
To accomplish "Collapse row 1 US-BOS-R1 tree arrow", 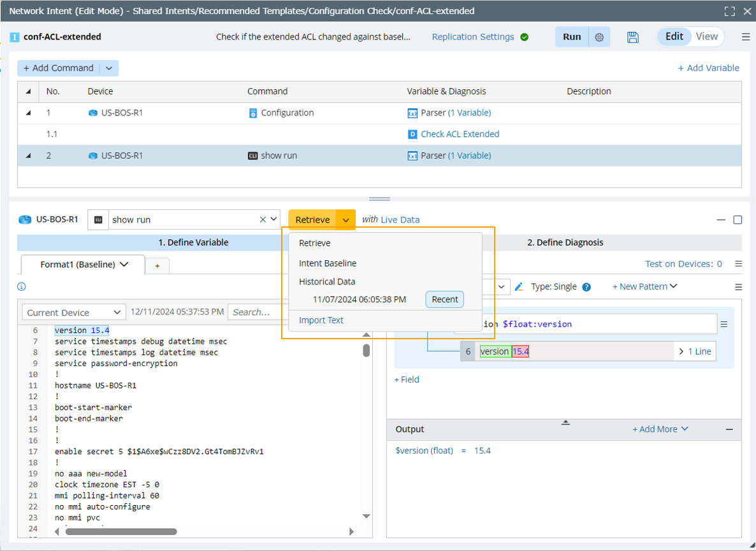I will click(28, 113).
